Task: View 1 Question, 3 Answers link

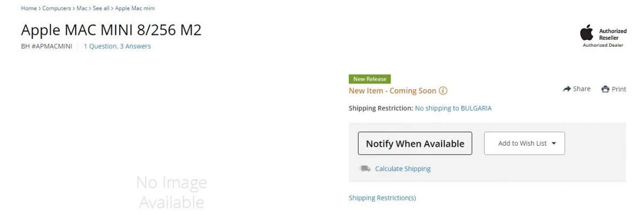Action: coord(117,46)
